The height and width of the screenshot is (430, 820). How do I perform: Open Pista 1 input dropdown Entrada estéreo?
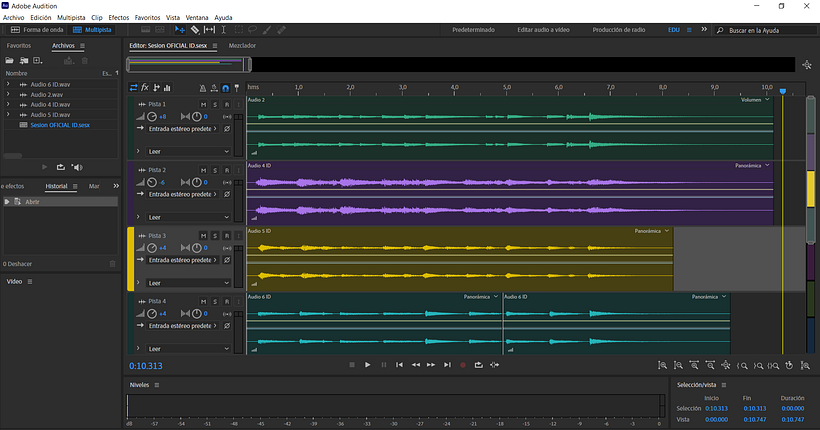pos(182,129)
